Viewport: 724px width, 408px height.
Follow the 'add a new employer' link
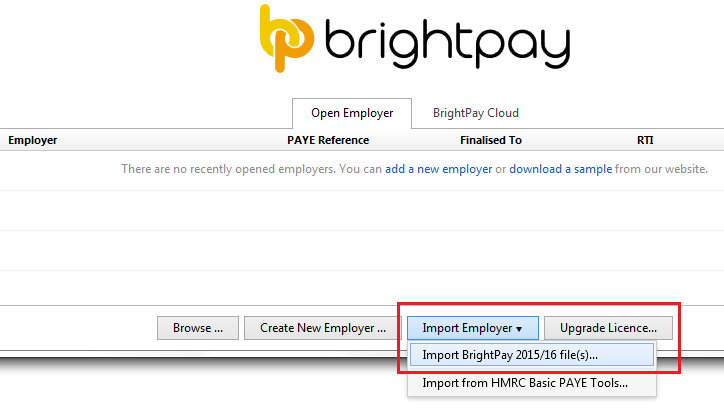pos(439,169)
